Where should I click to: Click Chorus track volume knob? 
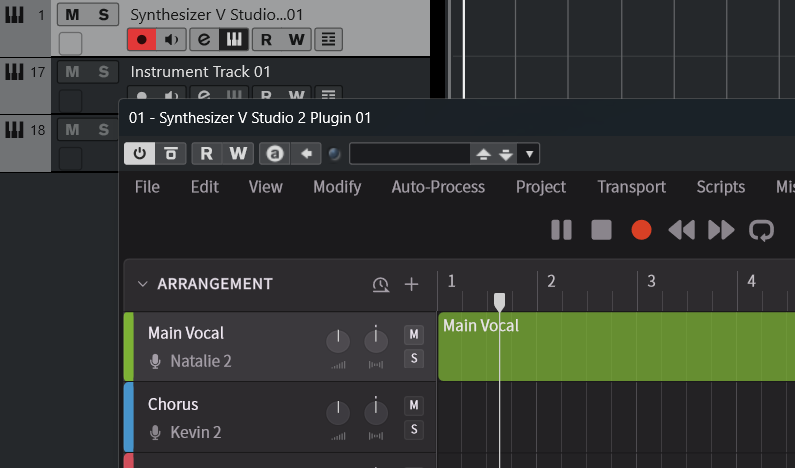coord(338,412)
